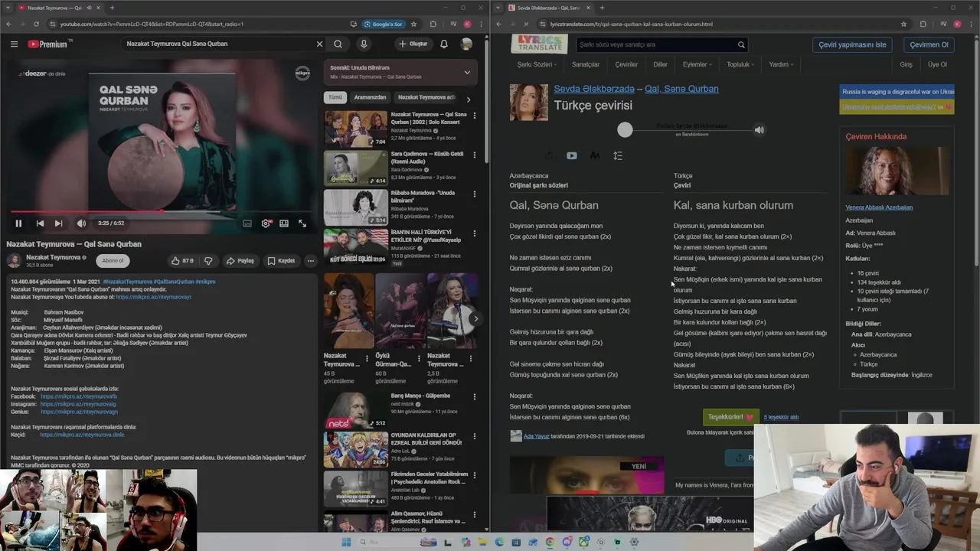
Task: Seek along the YouTube video progress bar
Action: pos(161,211)
